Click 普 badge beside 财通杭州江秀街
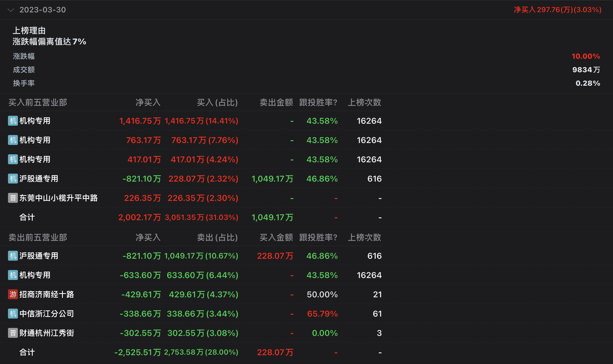 (x=13, y=333)
